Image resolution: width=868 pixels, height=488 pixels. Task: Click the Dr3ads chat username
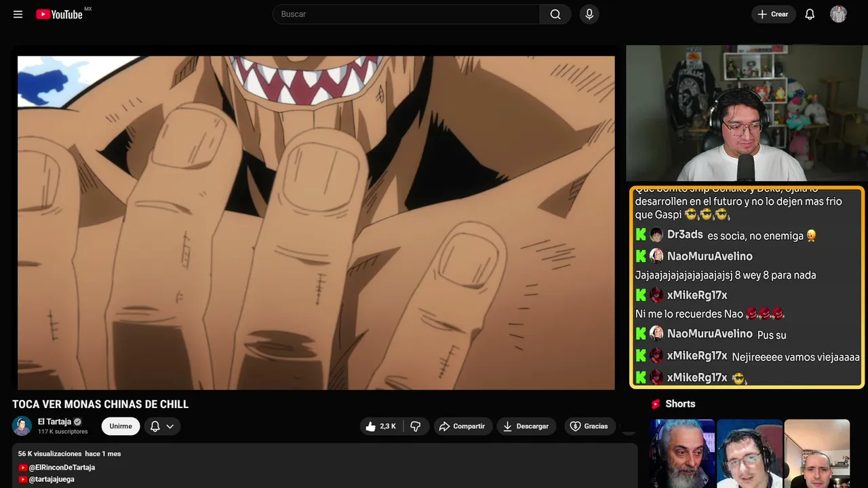coord(685,235)
